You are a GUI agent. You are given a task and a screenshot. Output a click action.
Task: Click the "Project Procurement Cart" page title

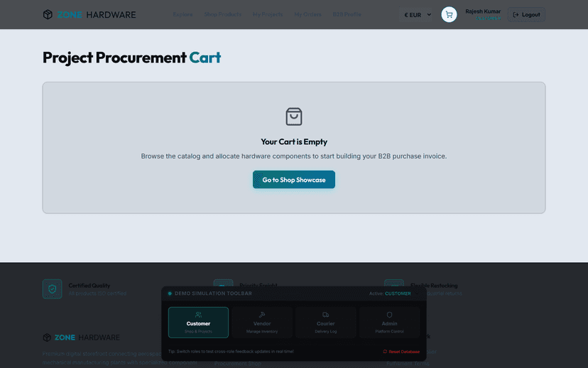click(x=131, y=58)
